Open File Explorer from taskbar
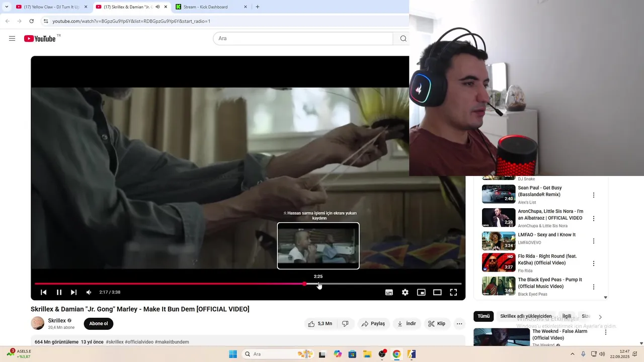 pos(367,354)
